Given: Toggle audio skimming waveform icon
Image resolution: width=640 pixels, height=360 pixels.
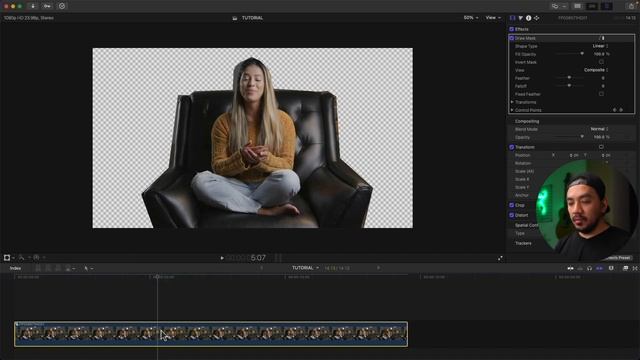Looking at the screenshot, I should pos(580,268).
